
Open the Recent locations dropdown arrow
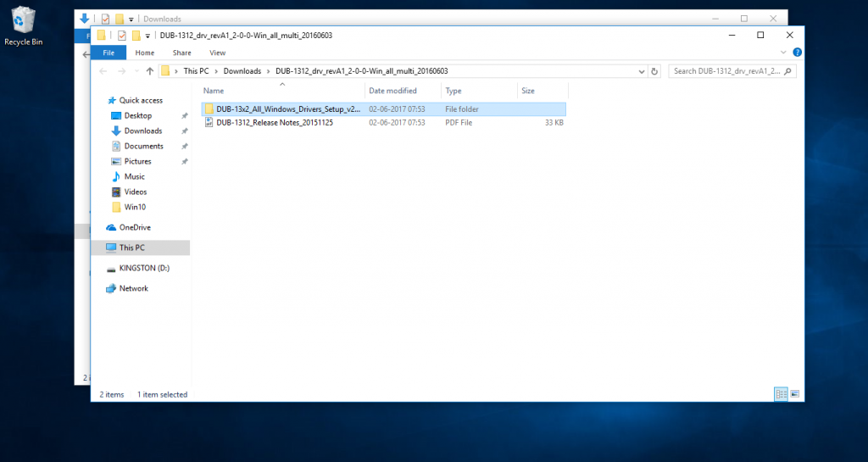tap(136, 71)
